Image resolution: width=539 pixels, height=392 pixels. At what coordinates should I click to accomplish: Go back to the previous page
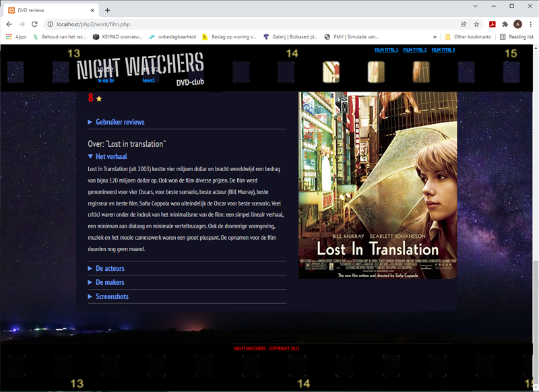9,24
